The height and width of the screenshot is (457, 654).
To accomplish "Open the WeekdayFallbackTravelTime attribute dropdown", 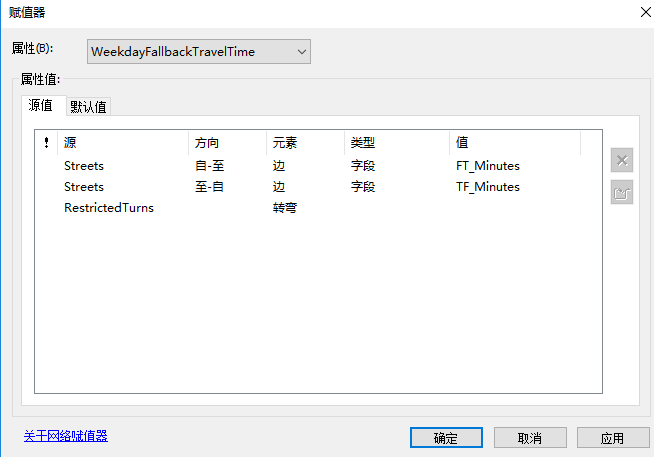I will coord(199,52).
